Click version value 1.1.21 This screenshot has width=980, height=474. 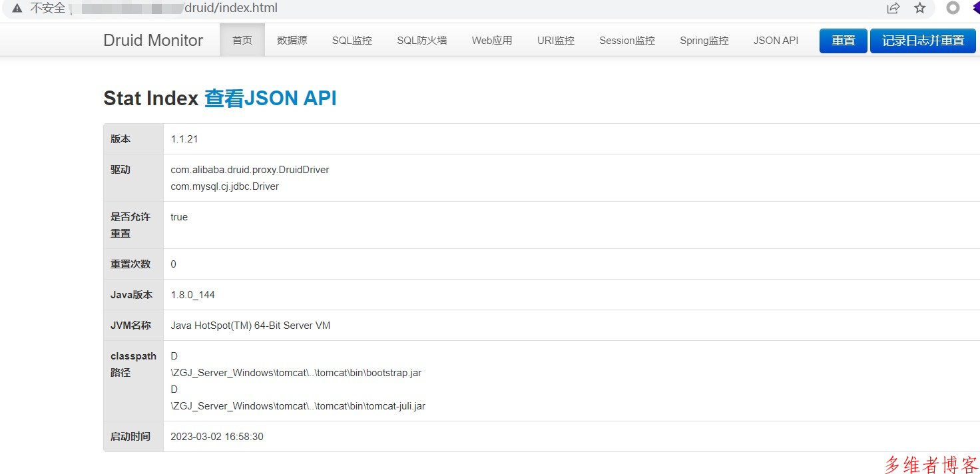click(184, 139)
